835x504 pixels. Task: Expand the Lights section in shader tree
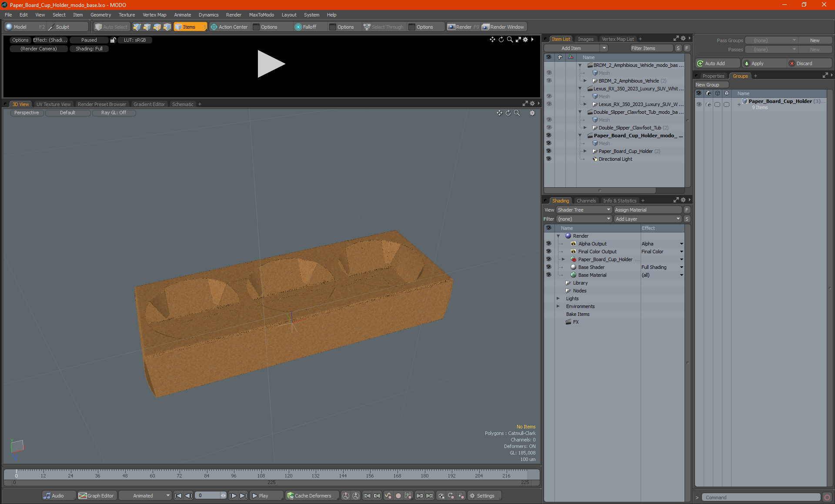pyautogui.click(x=558, y=298)
